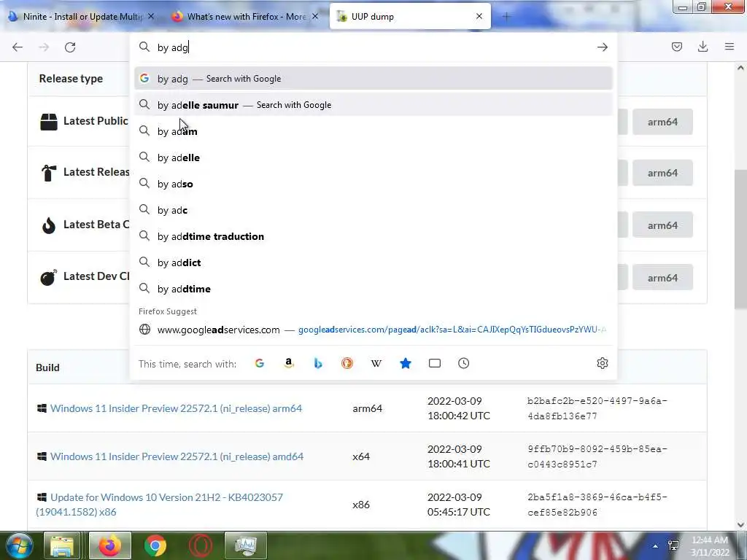This screenshot has height=560, width=747.
Task: Click the network icon in system tray
Action: pyautogui.click(x=673, y=545)
